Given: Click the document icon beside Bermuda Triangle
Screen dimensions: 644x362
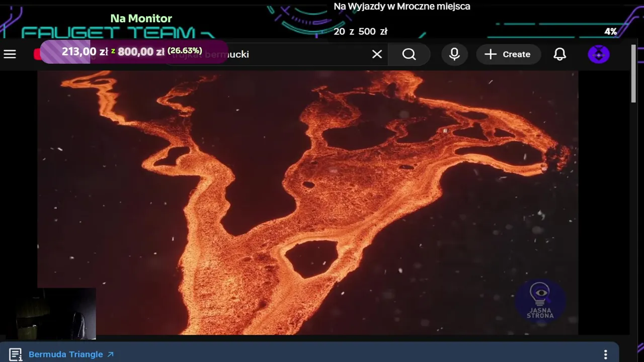Looking at the screenshot, I should [x=15, y=354].
